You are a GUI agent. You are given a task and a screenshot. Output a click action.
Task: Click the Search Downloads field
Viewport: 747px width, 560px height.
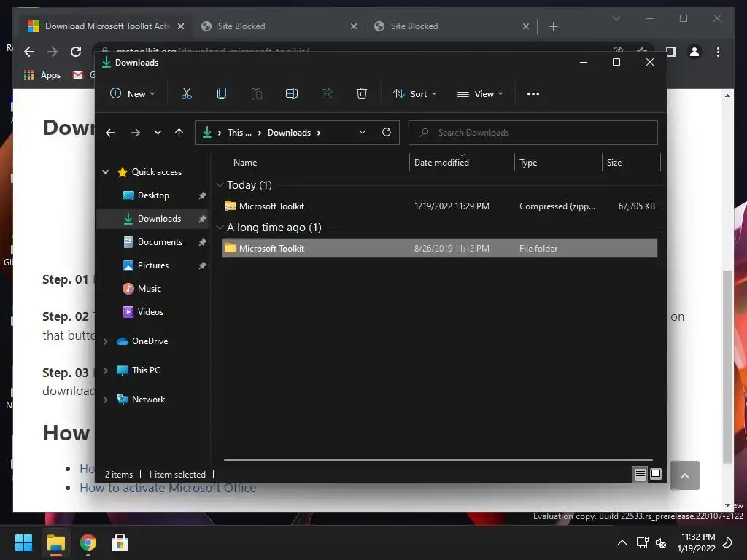(x=533, y=133)
